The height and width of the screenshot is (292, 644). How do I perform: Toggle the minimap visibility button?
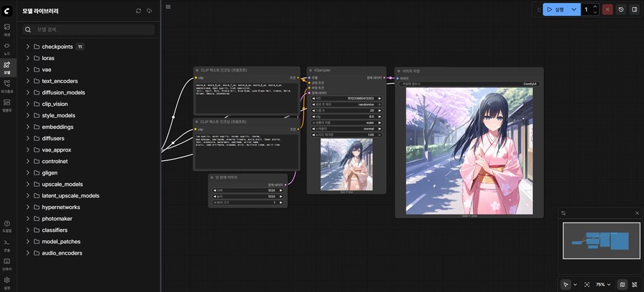pyautogui.click(x=621, y=284)
